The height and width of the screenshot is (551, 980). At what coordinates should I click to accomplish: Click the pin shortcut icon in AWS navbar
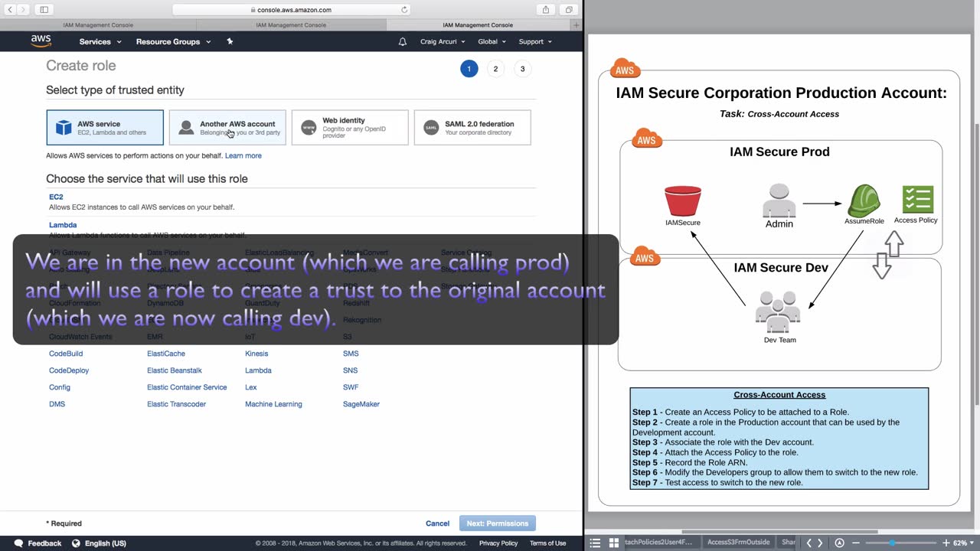click(x=230, y=41)
